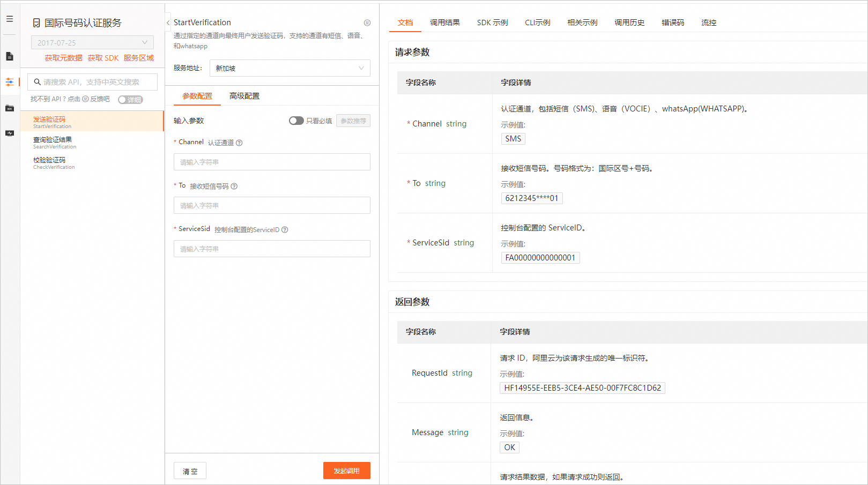The width and height of the screenshot is (868, 485).
Task: Collapse the API list panel arrow
Action: 168,23
